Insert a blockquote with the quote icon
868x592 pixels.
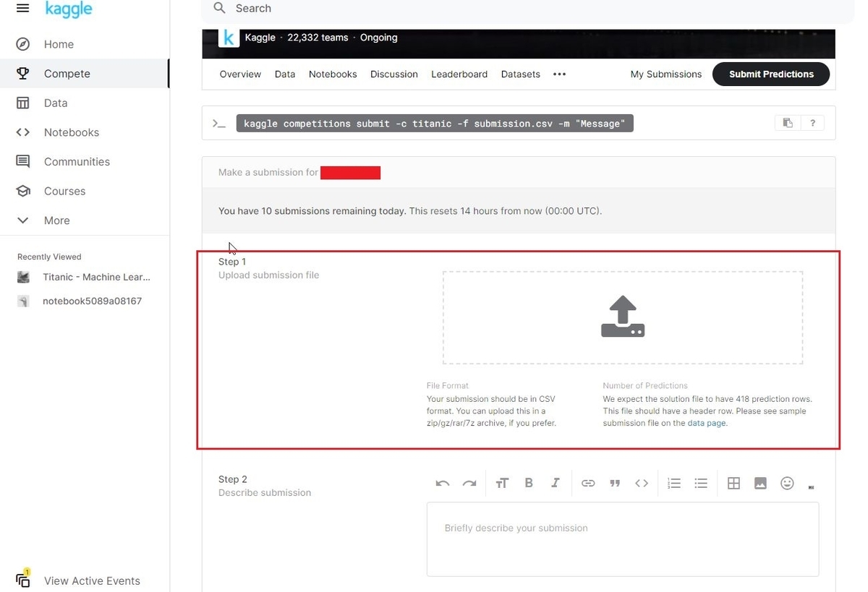point(615,484)
